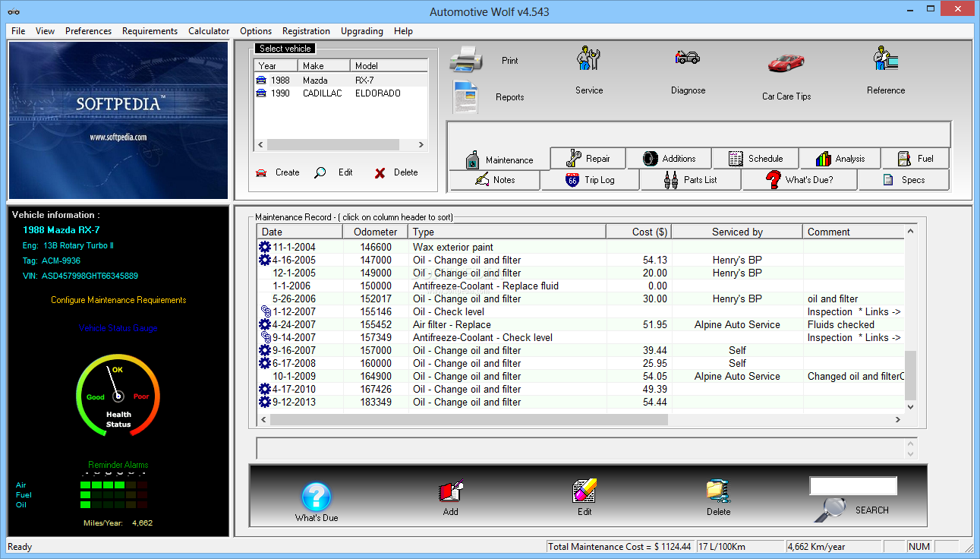Click the Edit record notepad icon
Image resolution: width=980 pixels, height=559 pixels.
point(585,491)
